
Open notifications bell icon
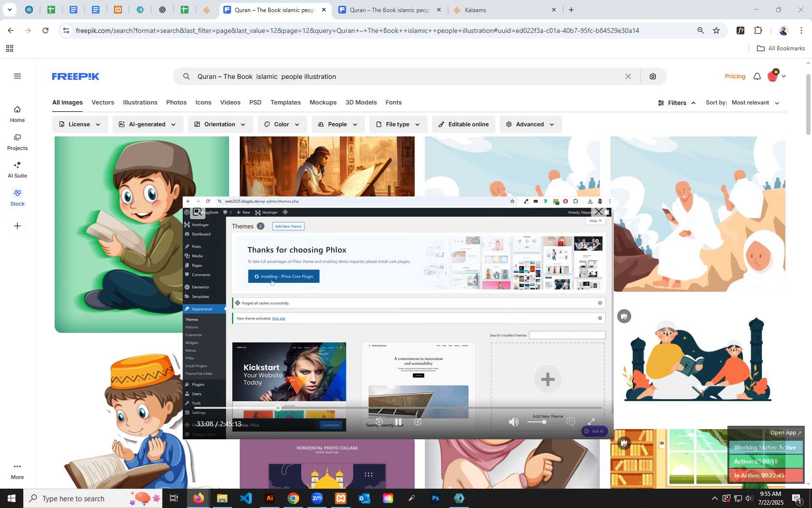coord(757,76)
